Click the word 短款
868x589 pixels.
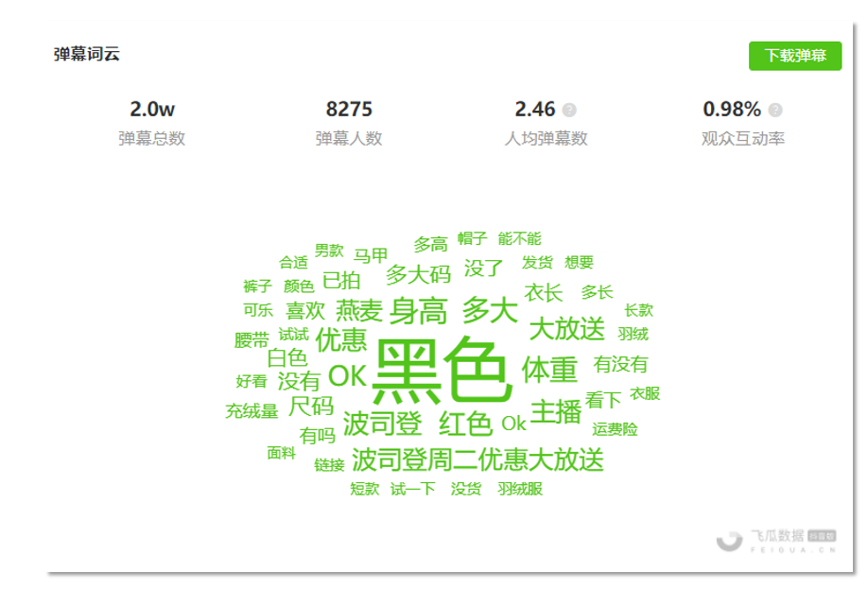tap(365, 489)
